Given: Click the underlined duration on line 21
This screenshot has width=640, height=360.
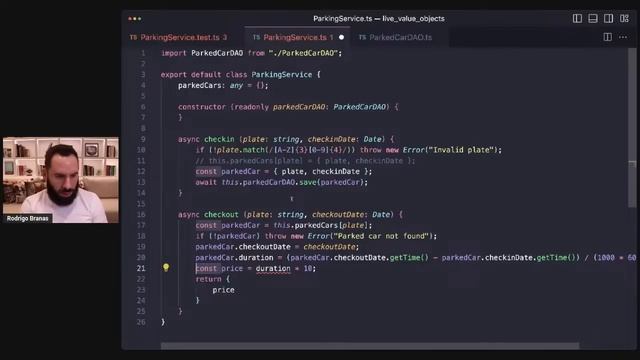Looking at the screenshot, I should point(273,269).
